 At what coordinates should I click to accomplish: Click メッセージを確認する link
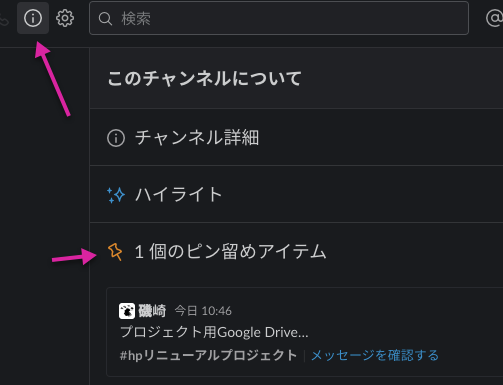point(375,355)
